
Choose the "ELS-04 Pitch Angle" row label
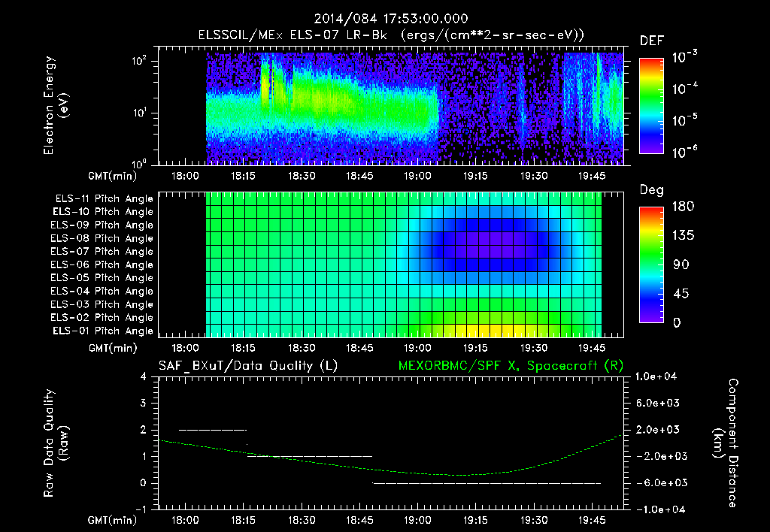(x=102, y=291)
